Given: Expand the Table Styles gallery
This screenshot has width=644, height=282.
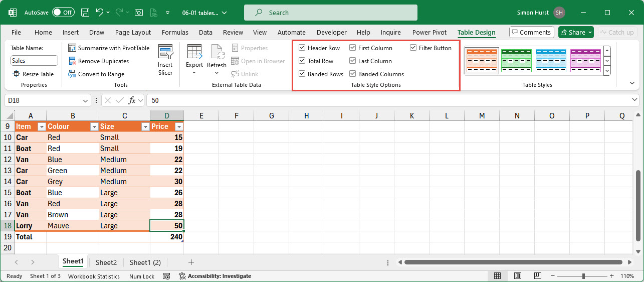Looking at the screenshot, I should click(607, 71).
